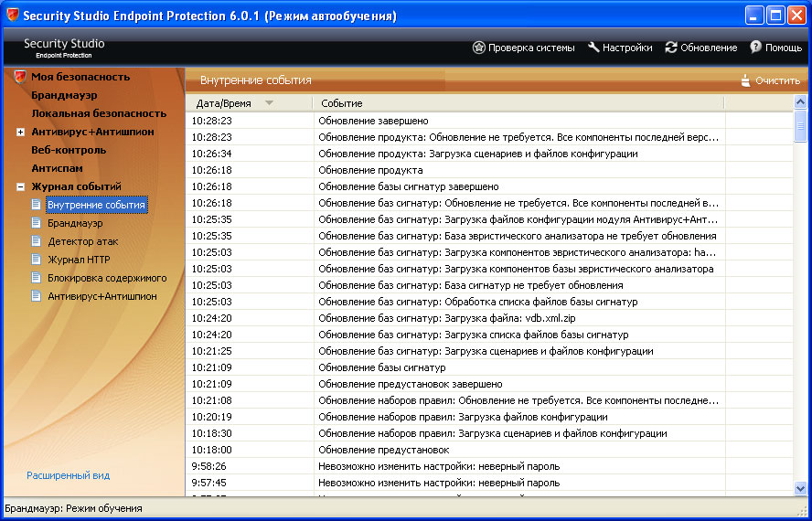Select the bold Брандмауэр sidebar section
The width and height of the screenshot is (812, 521).
(x=64, y=95)
